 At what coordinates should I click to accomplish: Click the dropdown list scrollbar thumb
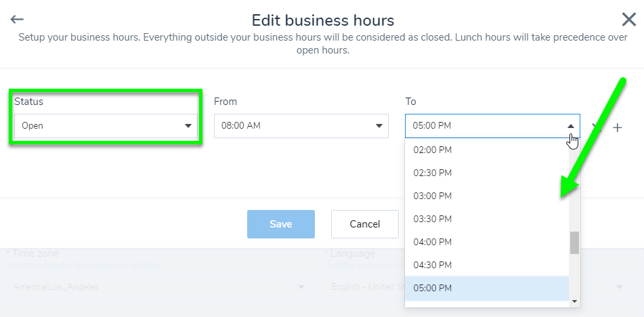[x=575, y=242]
